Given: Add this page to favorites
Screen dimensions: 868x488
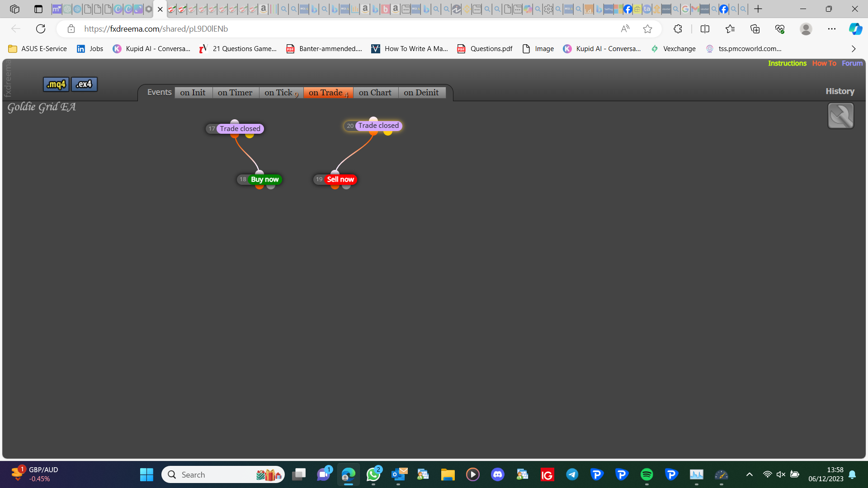Looking at the screenshot, I should [x=647, y=29].
